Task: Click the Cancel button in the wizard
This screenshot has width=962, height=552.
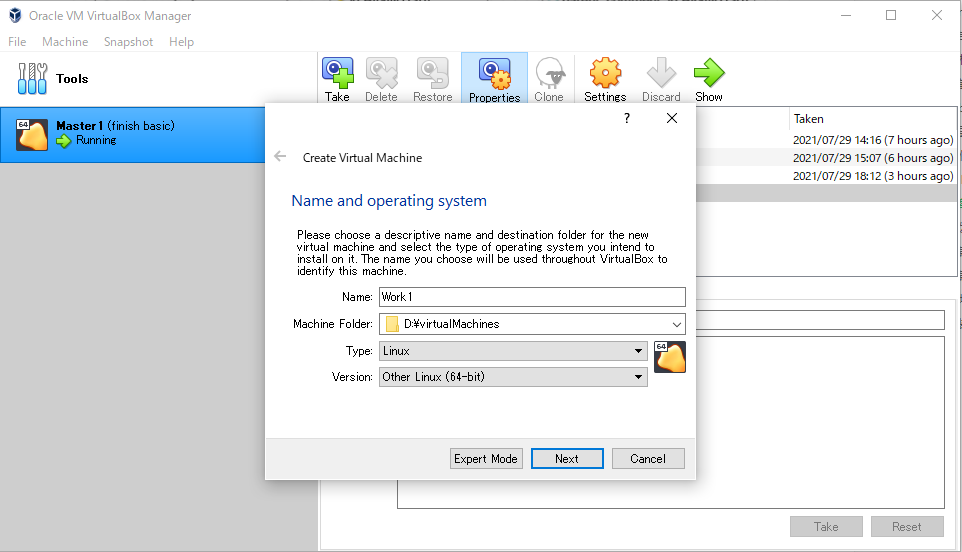Action: tap(648, 459)
